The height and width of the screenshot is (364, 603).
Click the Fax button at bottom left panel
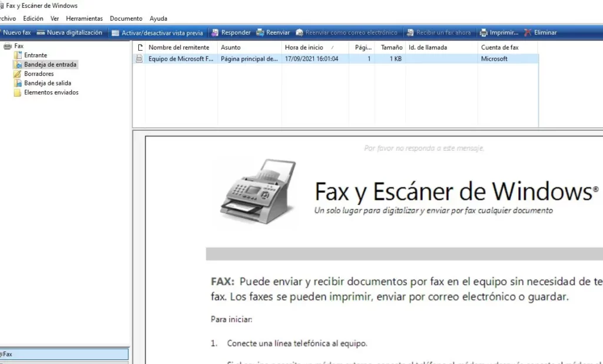[x=64, y=355]
